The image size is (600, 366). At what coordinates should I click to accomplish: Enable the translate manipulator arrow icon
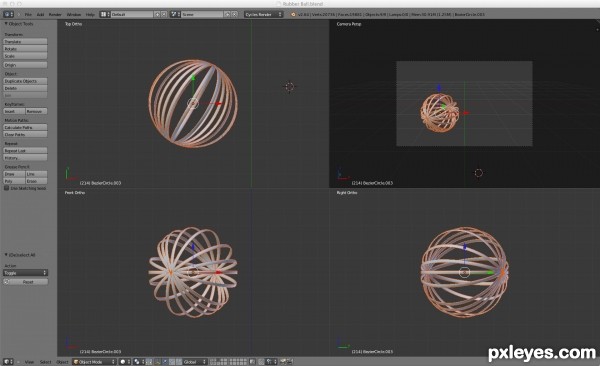click(x=164, y=362)
